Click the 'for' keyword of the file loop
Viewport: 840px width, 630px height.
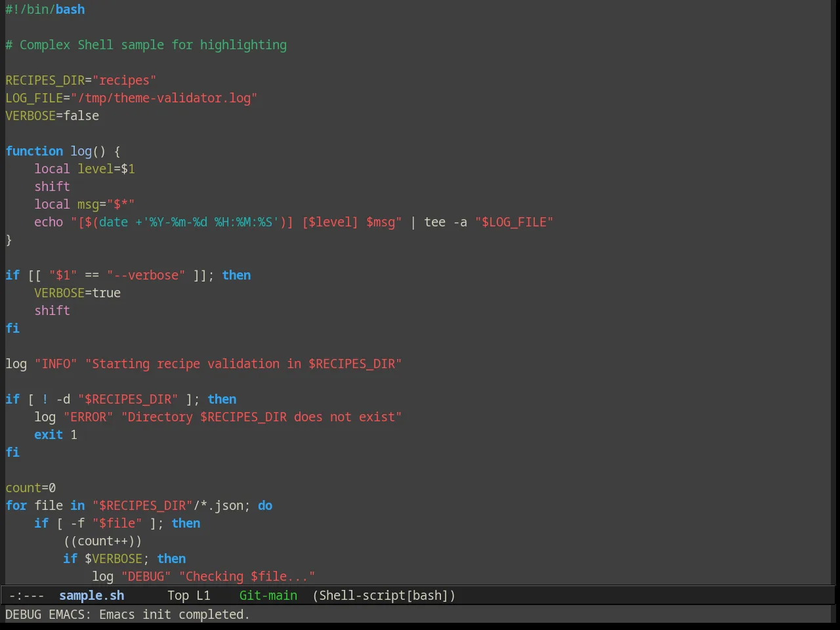(x=16, y=505)
